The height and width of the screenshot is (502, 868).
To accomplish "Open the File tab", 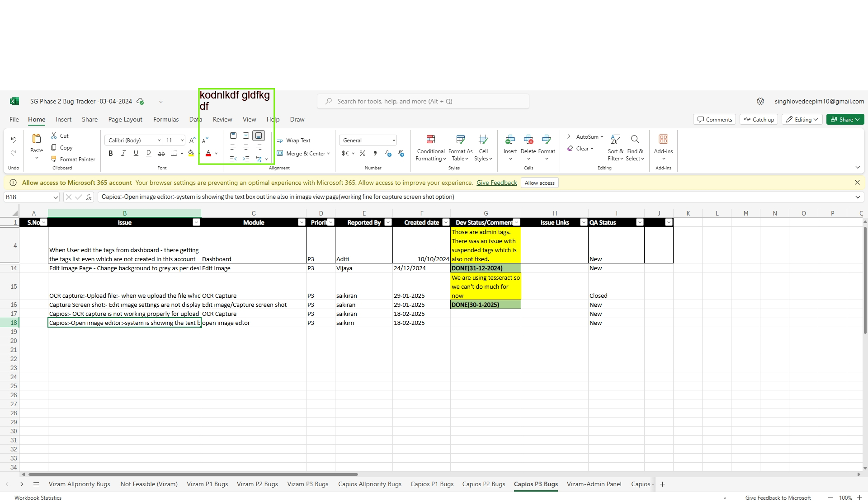I will [14, 119].
